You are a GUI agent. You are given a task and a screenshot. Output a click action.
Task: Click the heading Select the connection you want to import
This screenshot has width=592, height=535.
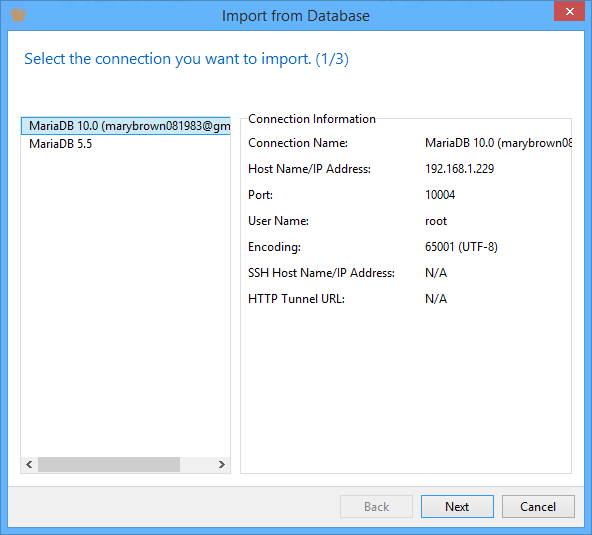click(x=187, y=59)
